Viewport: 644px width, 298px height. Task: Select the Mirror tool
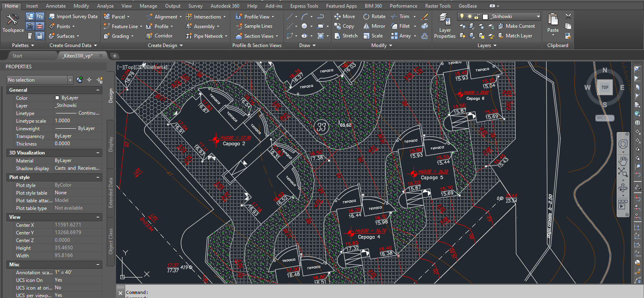click(x=374, y=26)
